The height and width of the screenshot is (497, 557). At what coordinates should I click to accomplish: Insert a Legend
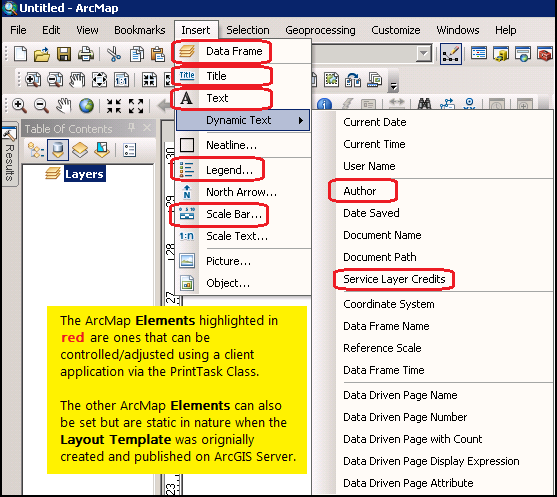point(243,170)
